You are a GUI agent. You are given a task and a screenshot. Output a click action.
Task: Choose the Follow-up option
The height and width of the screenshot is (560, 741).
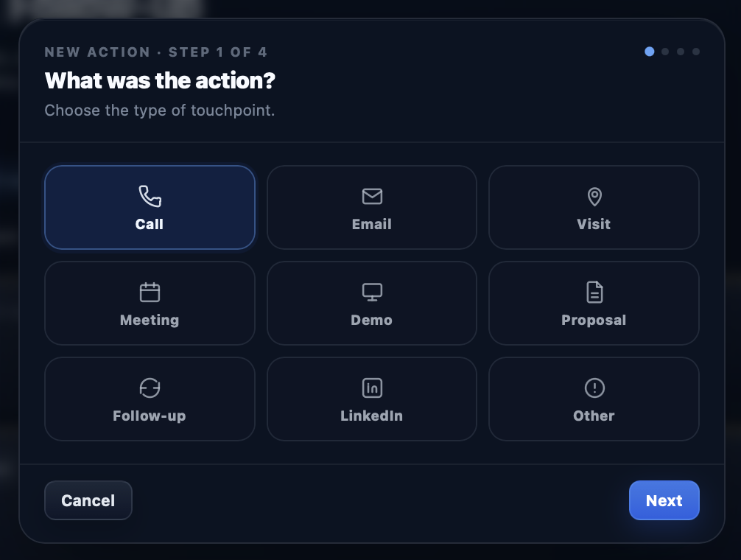(150, 399)
